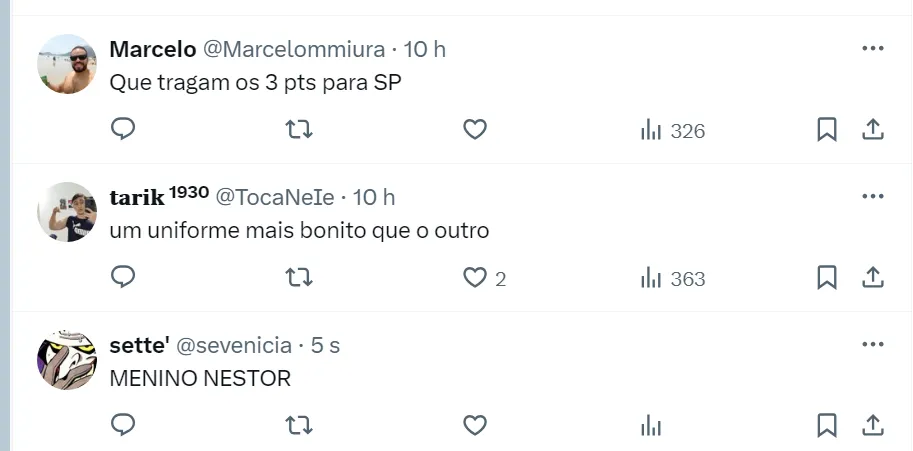Open @Marcelommiura profile handle link
Screen dimensions: 913x451
(294, 49)
